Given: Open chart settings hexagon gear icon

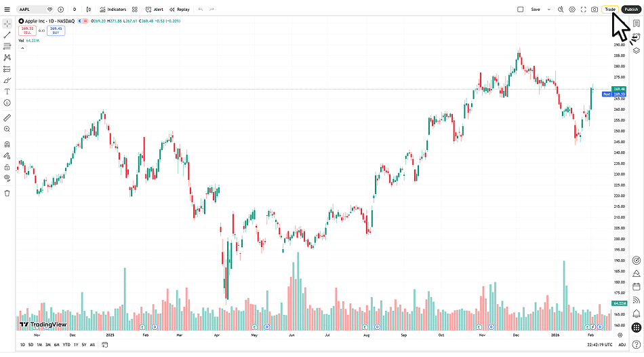Looking at the screenshot, I should 572,10.
